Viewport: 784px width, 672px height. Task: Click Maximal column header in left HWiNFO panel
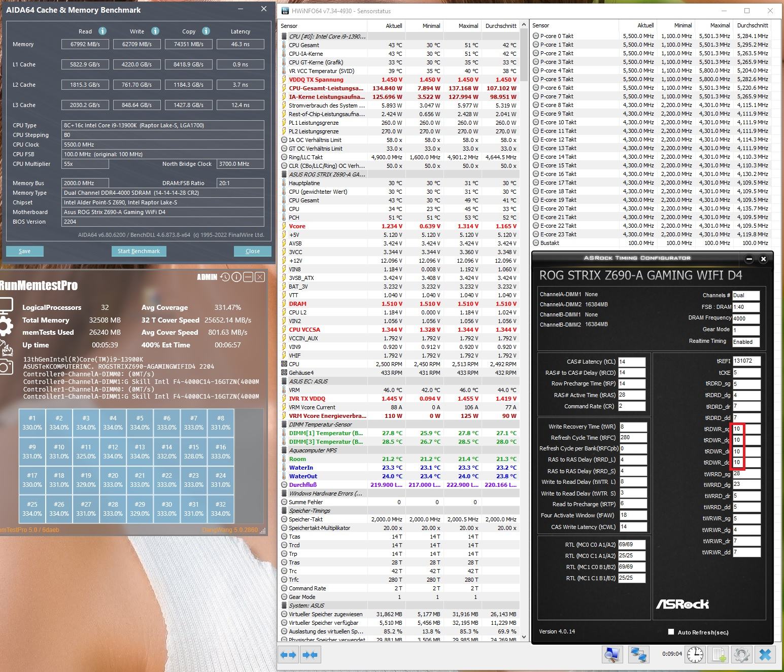click(462, 26)
